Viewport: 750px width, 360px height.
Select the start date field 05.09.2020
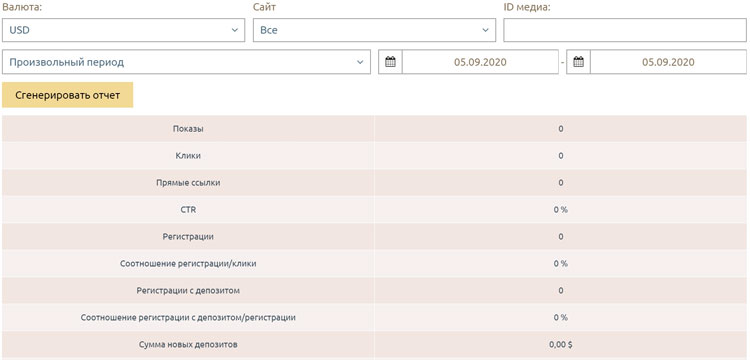pos(480,62)
